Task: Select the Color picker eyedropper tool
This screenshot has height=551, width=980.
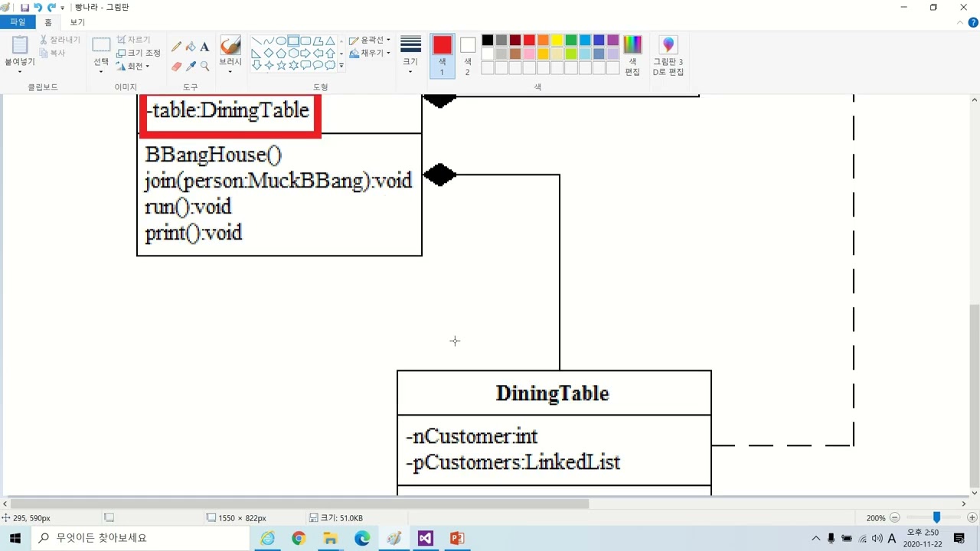Action: coord(191,67)
